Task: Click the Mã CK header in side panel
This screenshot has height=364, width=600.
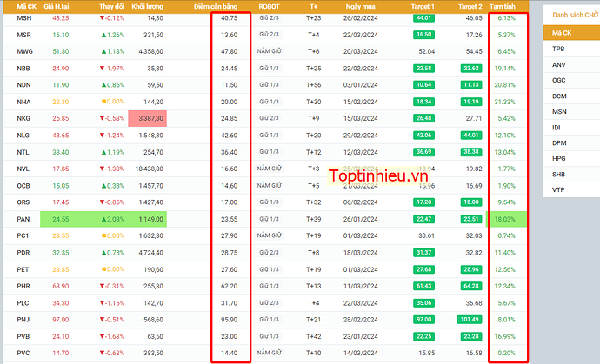Action: click(562, 33)
